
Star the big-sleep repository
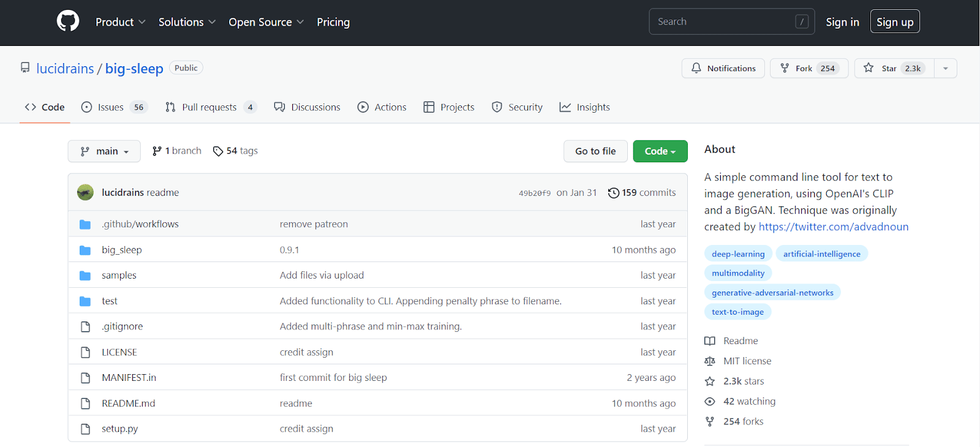pos(894,68)
